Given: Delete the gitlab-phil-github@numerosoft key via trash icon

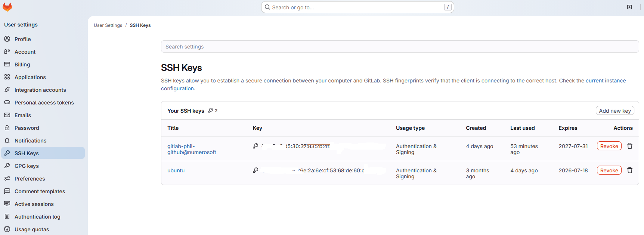Looking at the screenshot, I should pyautogui.click(x=630, y=146).
